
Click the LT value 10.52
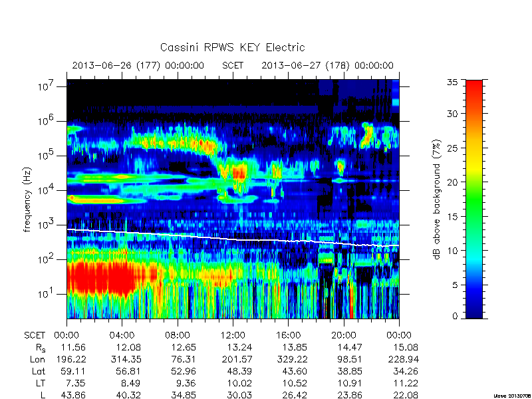[295, 384]
